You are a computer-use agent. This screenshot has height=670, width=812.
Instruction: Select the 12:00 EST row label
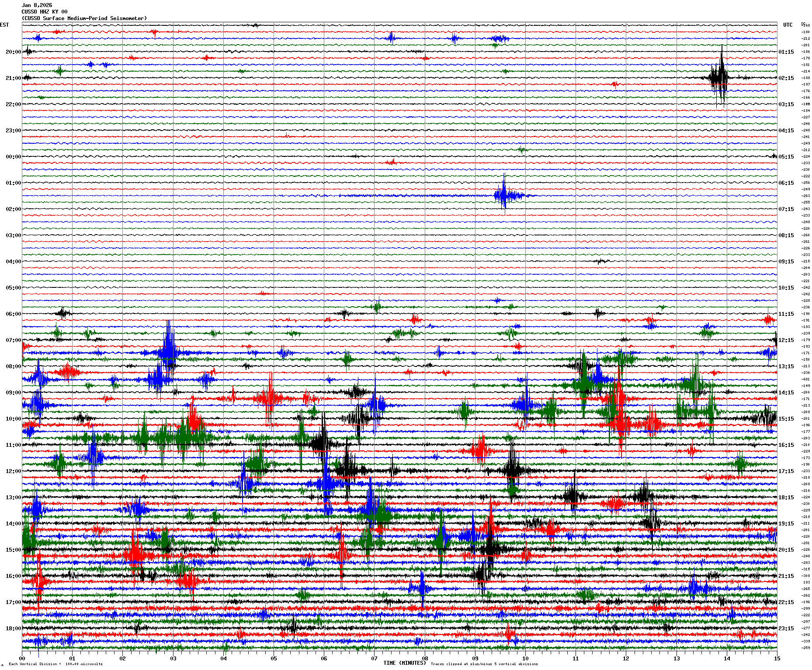13,471
